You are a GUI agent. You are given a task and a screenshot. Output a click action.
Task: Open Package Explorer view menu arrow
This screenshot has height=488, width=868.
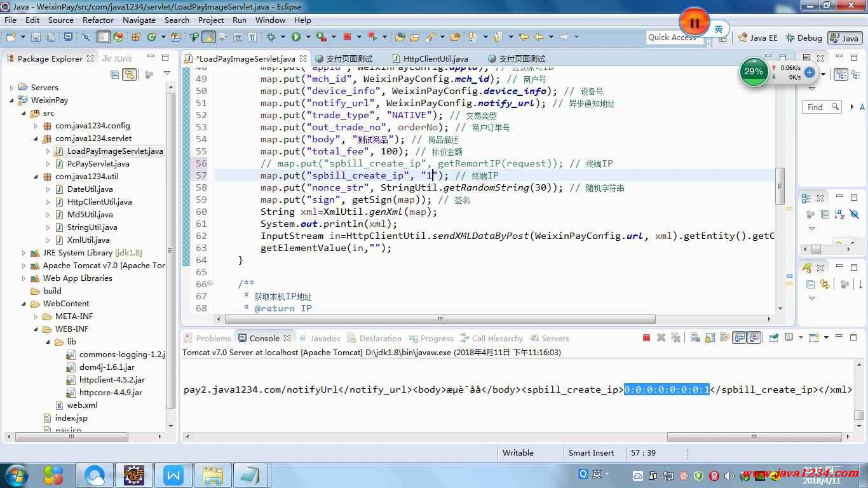(167, 74)
